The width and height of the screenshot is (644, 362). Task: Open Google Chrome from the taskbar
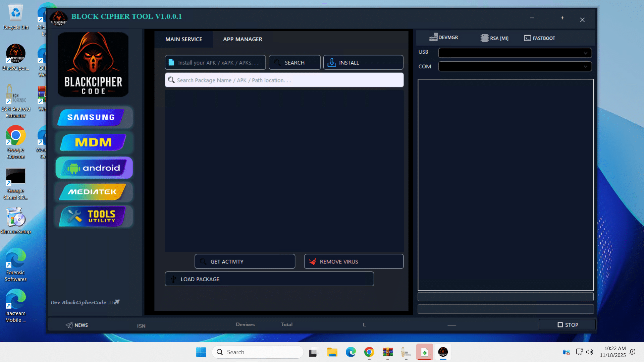pyautogui.click(x=369, y=352)
